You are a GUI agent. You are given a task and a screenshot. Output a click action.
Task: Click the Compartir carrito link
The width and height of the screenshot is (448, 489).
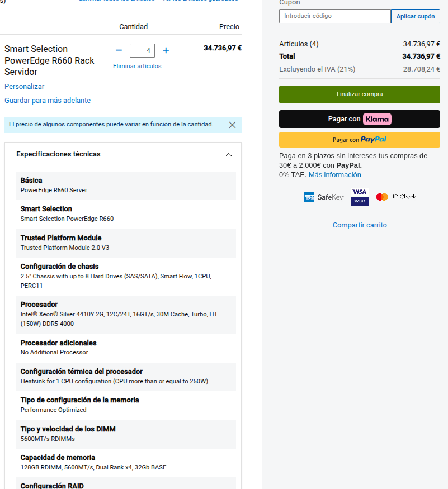tap(360, 225)
